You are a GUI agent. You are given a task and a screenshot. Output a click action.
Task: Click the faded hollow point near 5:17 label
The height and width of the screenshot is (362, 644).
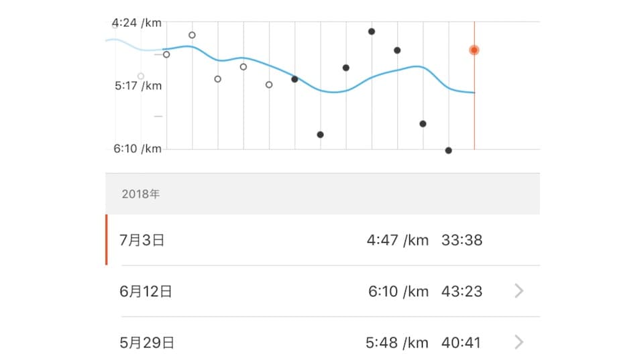(141, 76)
